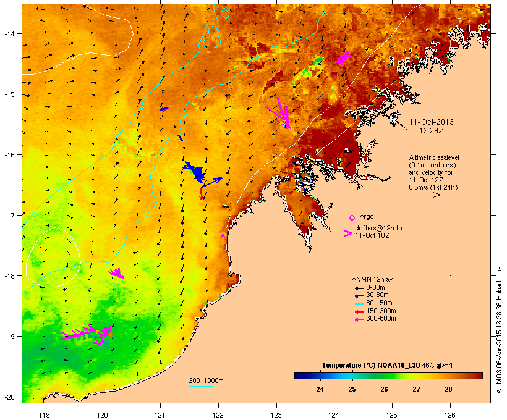The width and height of the screenshot is (507, 420).
Task: Click the 'Altimetric sealevel' label
Action: (x=434, y=157)
